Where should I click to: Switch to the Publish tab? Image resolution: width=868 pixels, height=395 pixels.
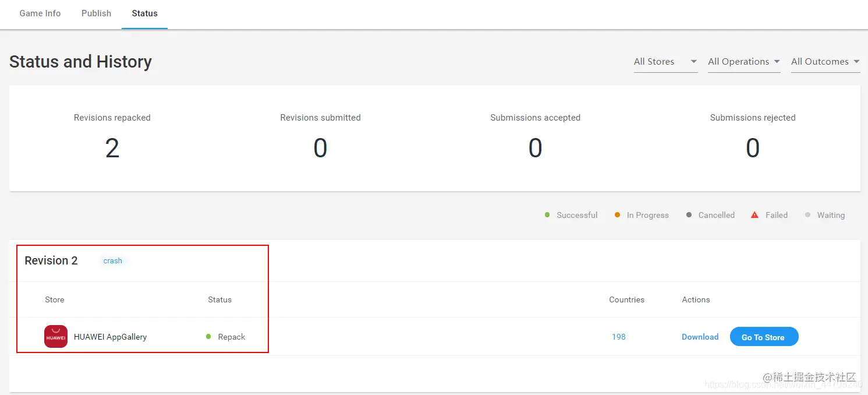96,13
